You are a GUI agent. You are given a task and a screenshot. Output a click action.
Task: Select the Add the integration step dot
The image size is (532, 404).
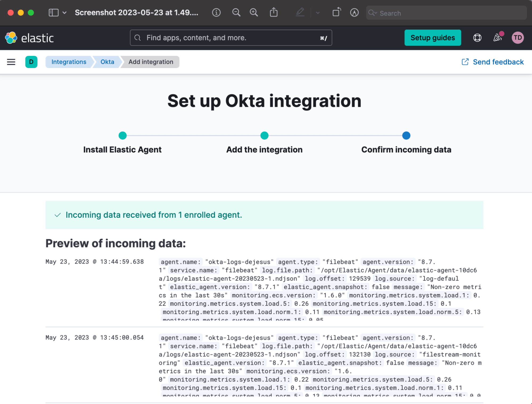pyautogui.click(x=264, y=135)
